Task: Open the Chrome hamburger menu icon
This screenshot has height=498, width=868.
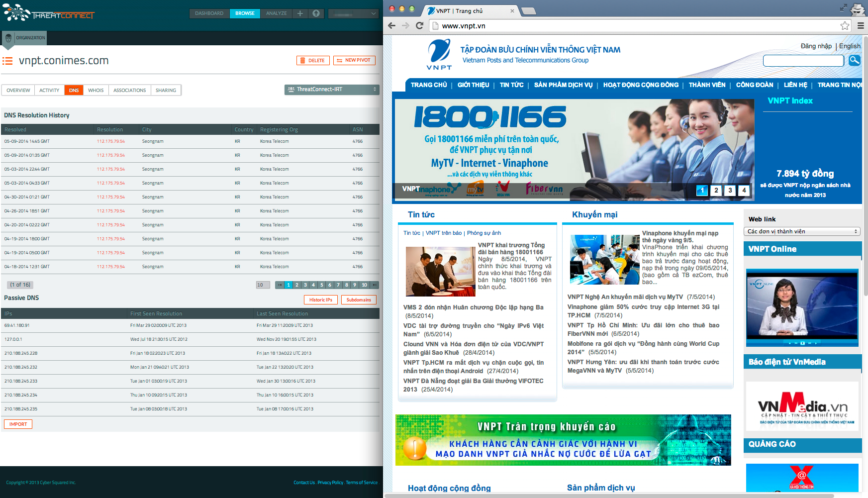Action: [861, 26]
